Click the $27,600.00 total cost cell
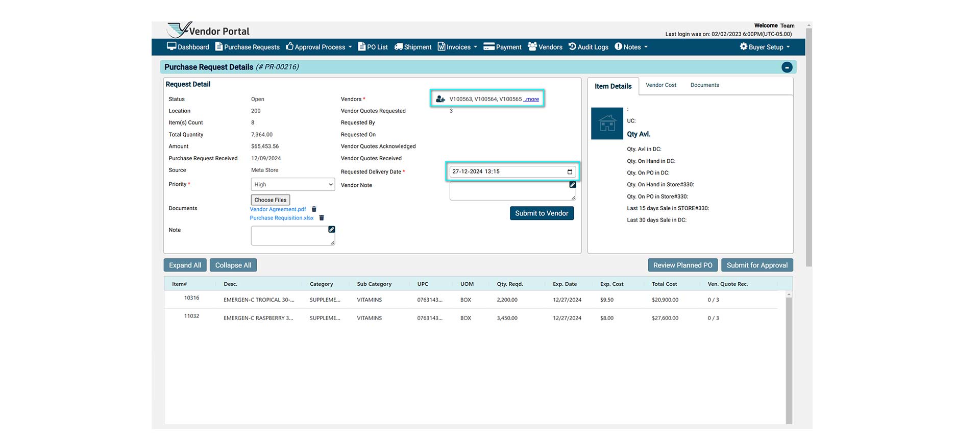Screen dimensions: 980x444 pos(665,318)
